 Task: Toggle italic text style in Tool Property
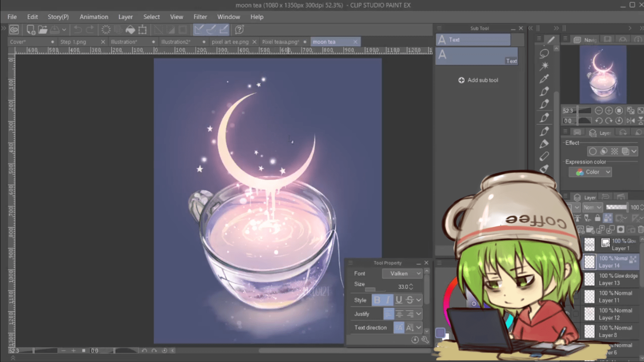[x=388, y=300]
